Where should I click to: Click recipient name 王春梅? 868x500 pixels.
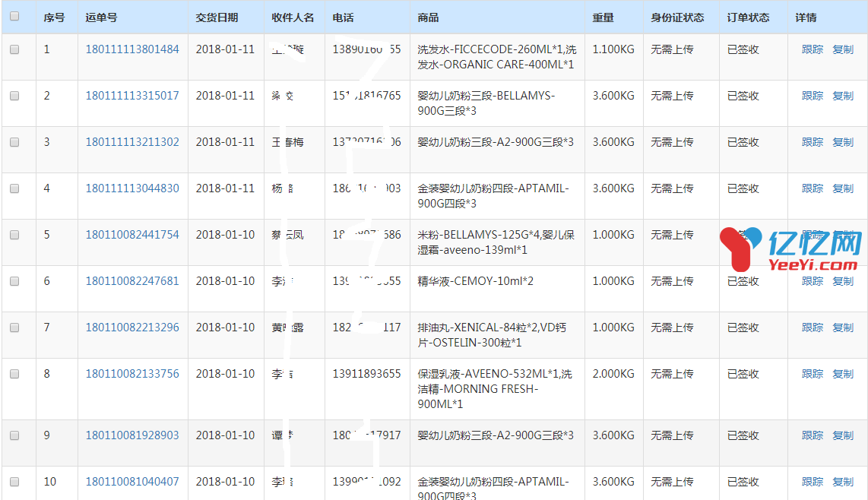pyautogui.click(x=288, y=142)
